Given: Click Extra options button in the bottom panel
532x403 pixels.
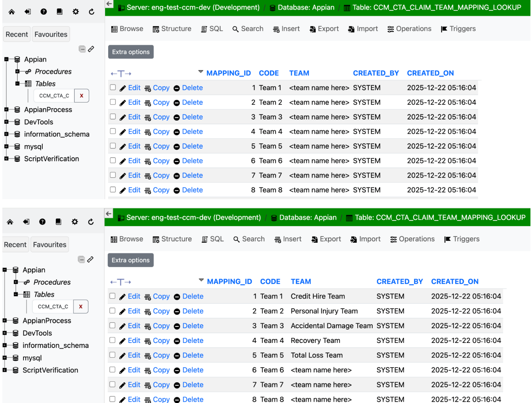Looking at the screenshot, I should pos(130,260).
